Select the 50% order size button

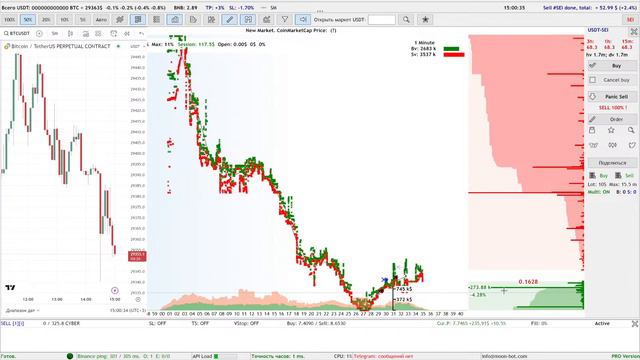point(28,20)
